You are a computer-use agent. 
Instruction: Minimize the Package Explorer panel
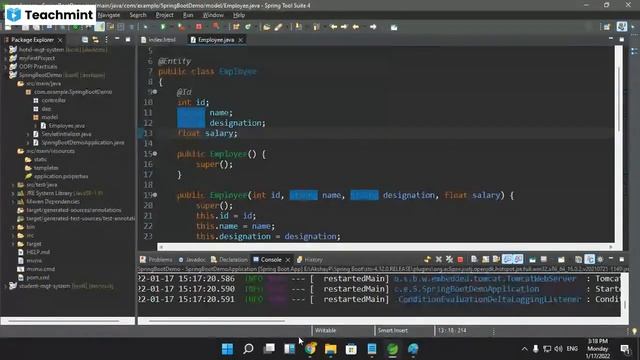pos(117,39)
